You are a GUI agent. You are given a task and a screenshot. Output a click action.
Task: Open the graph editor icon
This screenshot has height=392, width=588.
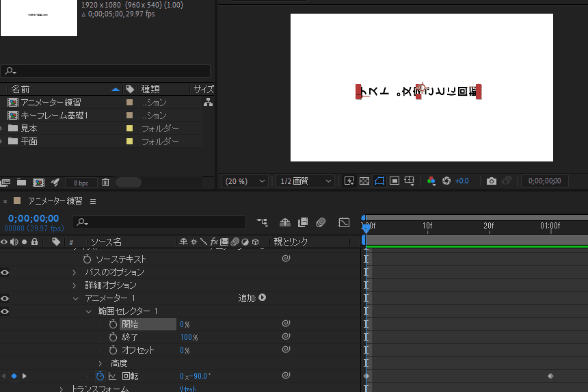343,222
